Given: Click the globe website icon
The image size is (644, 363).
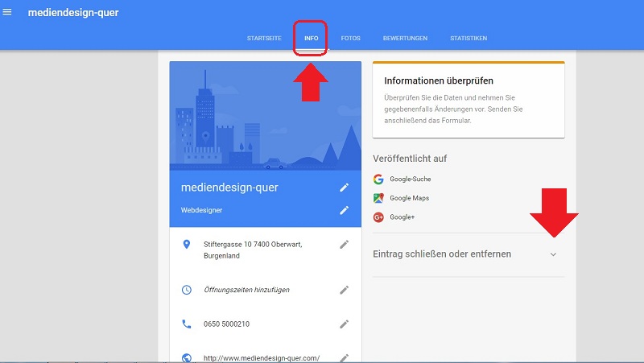Looking at the screenshot, I should click(187, 357).
